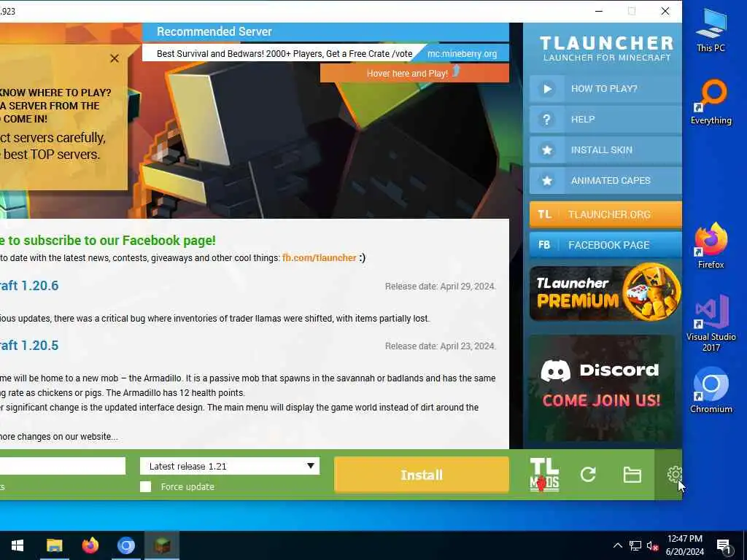Click the refresh arrow icon
The height and width of the screenshot is (560, 747).
[x=589, y=474]
